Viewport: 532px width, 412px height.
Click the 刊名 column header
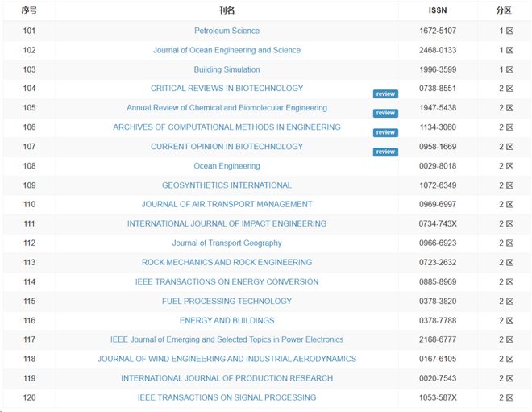point(227,10)
